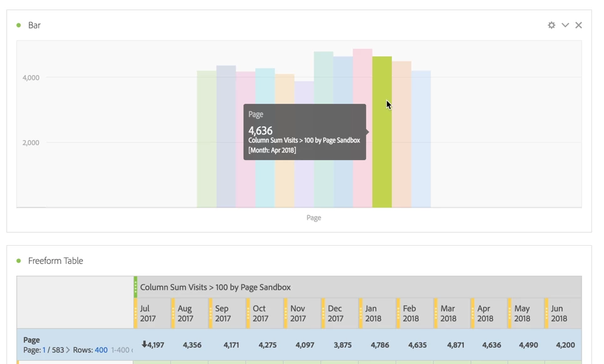Image resolution: width=604 pixels, height=364 pixels.
Task: Click the highlighted Apr 2018 bar
Action: pos(382,132)
